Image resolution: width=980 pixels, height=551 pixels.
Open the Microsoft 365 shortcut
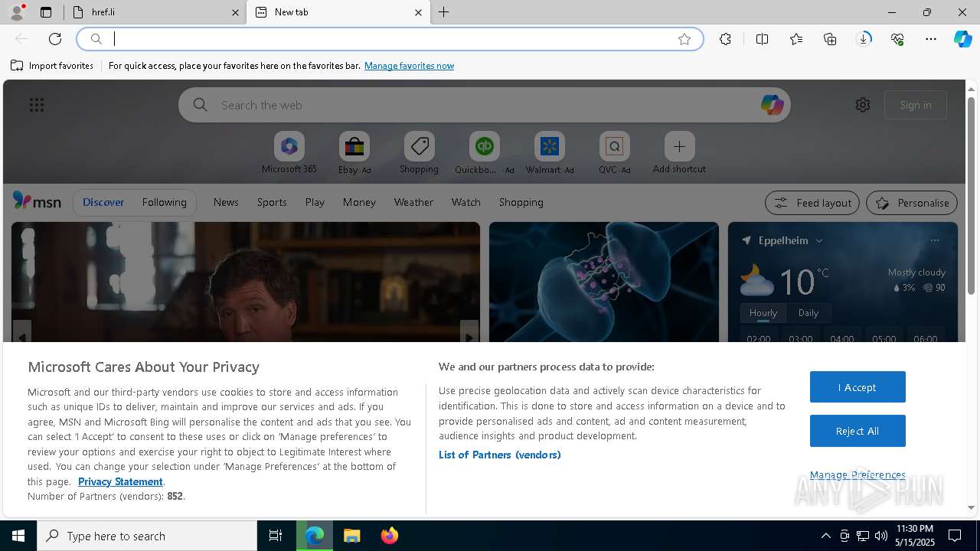(x=289, y=152)
